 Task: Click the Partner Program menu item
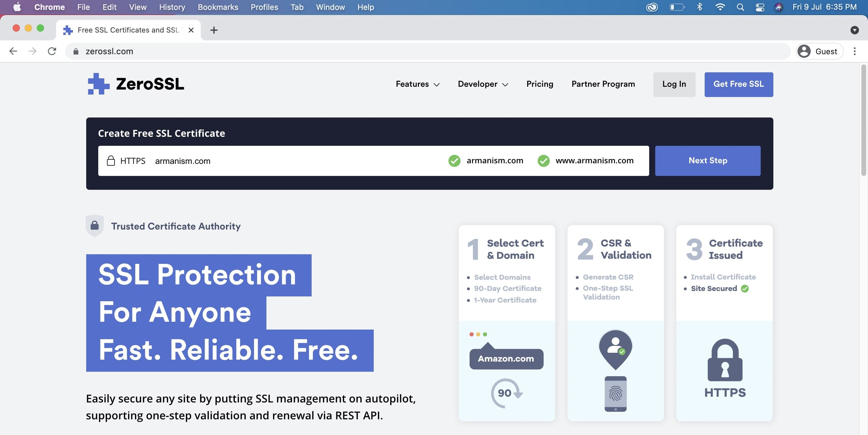[603, 84]
